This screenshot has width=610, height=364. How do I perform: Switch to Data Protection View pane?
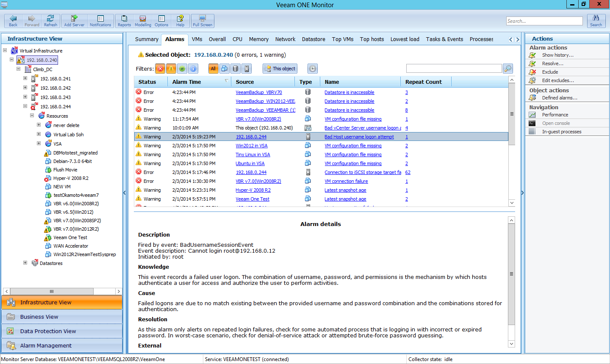tap(62, 331)
